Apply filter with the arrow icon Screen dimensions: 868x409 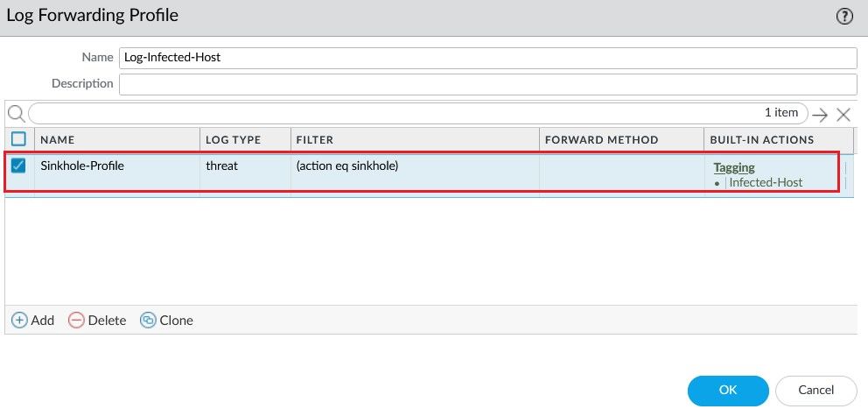click(x=820, y=115)
